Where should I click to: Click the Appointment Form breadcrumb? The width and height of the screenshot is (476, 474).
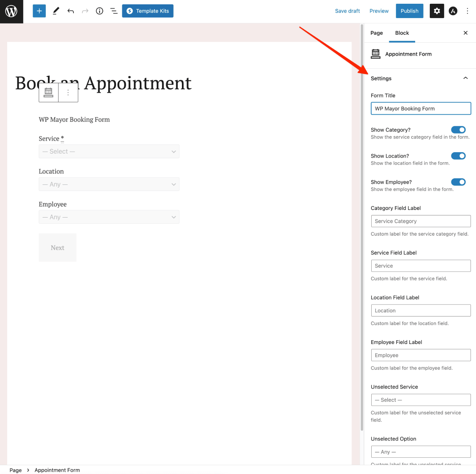pyautogui.click(x=57, y=470)
